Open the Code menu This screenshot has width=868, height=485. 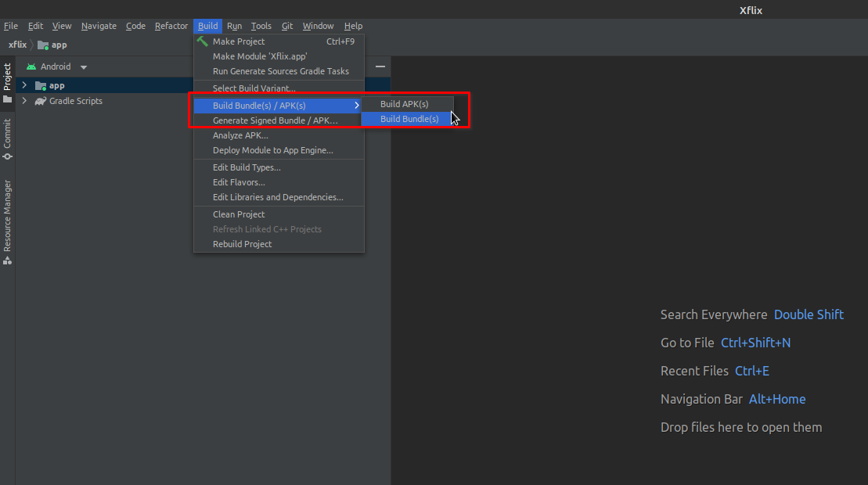(x=135, y=26)
